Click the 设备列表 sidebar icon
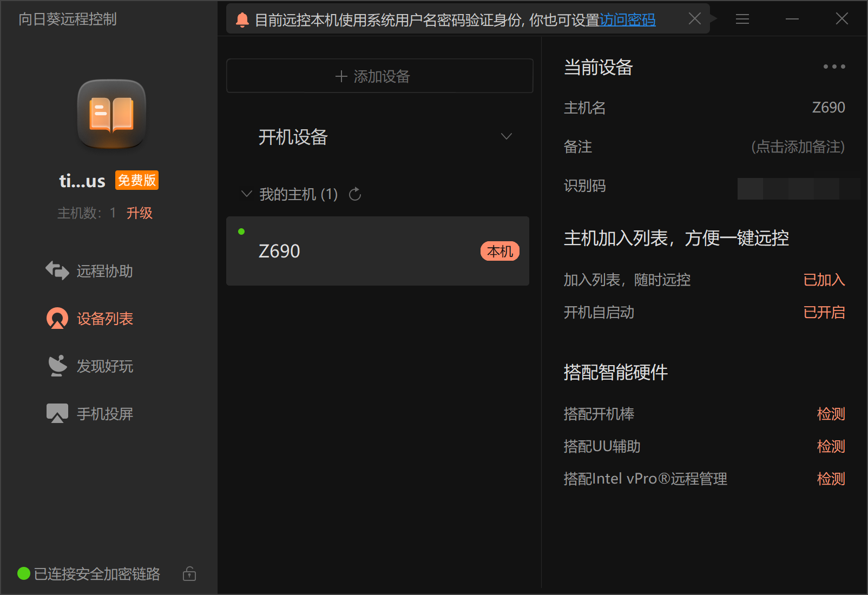868x595 pixels. (x=57, y=318)
